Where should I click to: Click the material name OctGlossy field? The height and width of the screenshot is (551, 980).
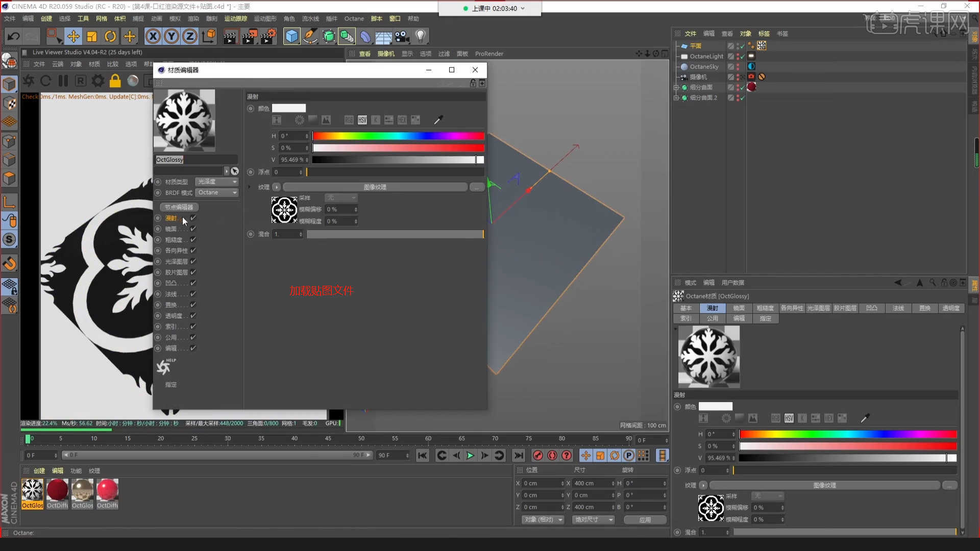click(x=196, y=160)
